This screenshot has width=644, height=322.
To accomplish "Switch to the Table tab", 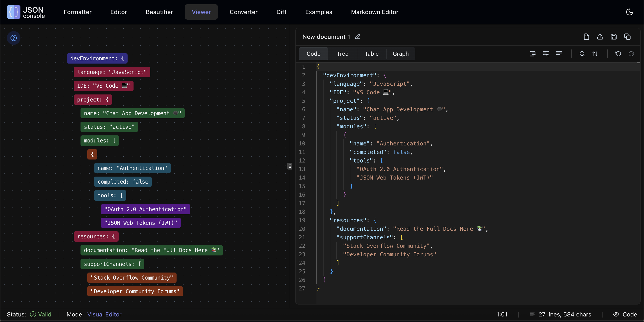I will (x=371, y=54).
